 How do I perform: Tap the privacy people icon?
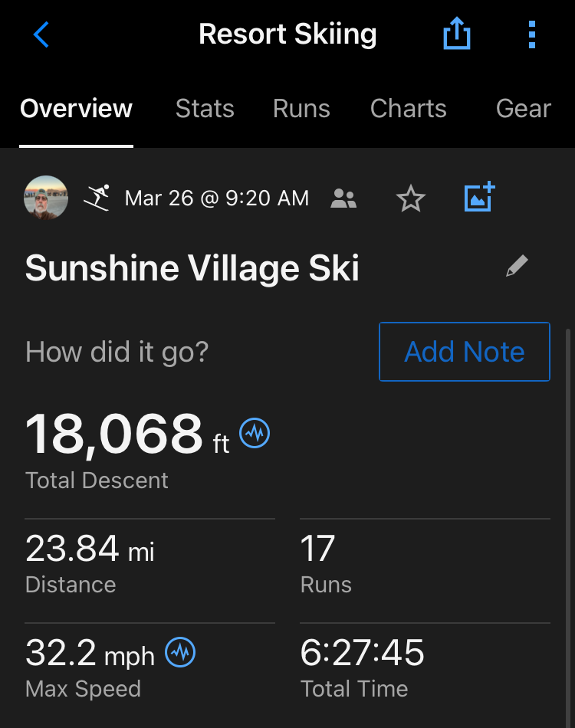(343, 199)
